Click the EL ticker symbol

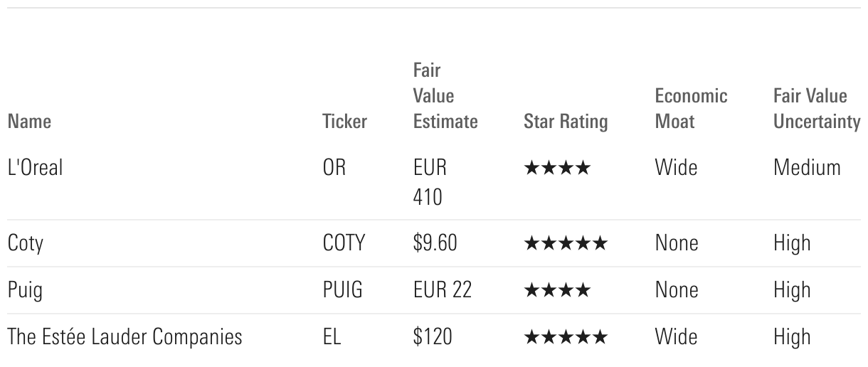(332, 336)
